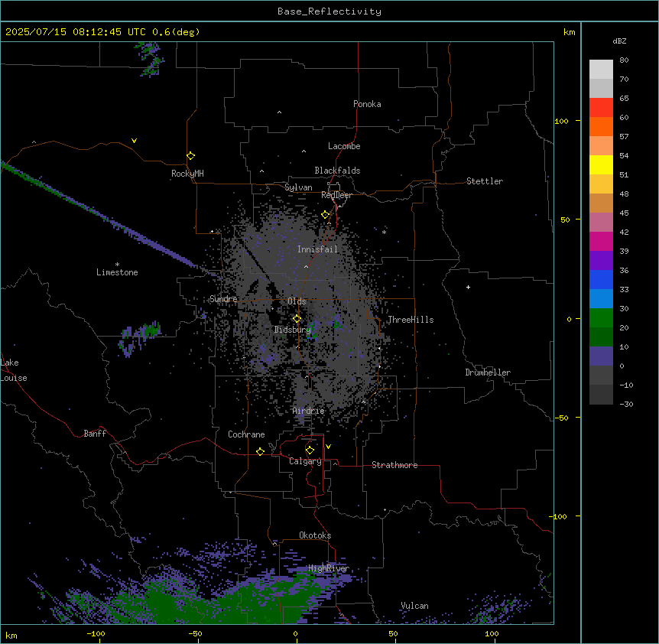Select the Lacombe city label
The height and width of the screenshot is (644, 659).
coord(344,146)
